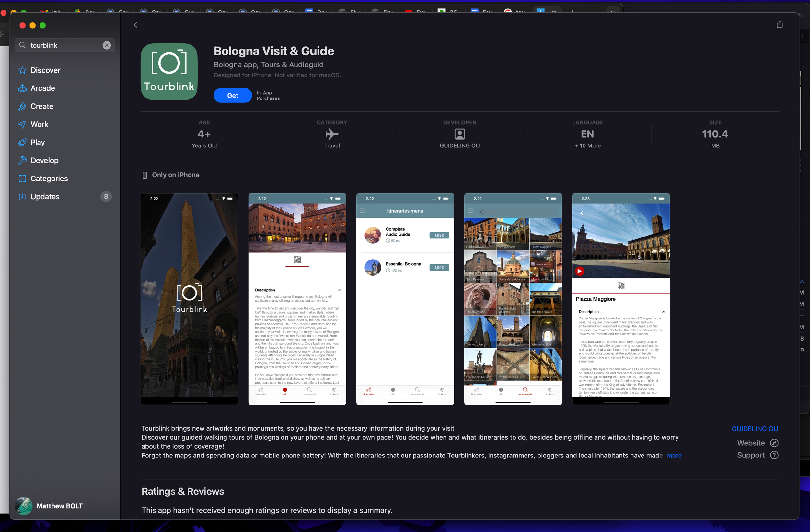Open the Categories sidebar item
The height and width of the screenshot is (532, 810).
(49, 178)
